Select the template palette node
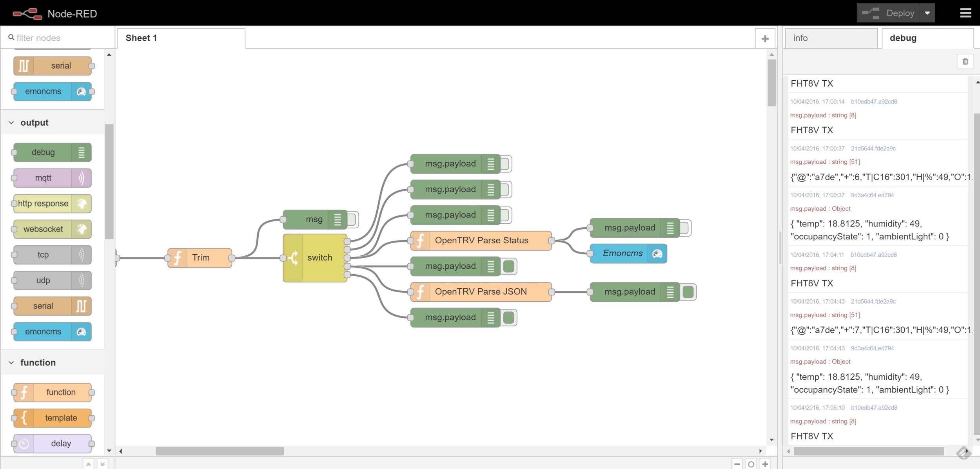980x469 pixels. tap(52, 418)
